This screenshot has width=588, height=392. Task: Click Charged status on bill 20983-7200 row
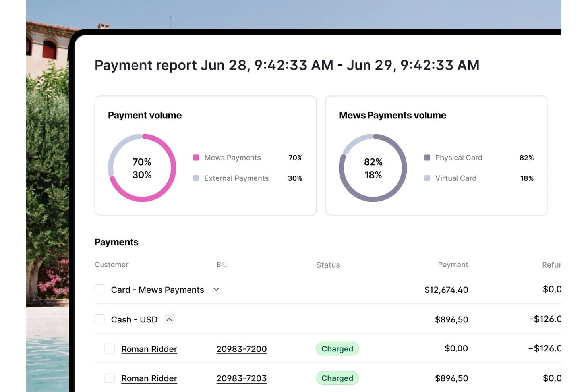click(337, 349)
